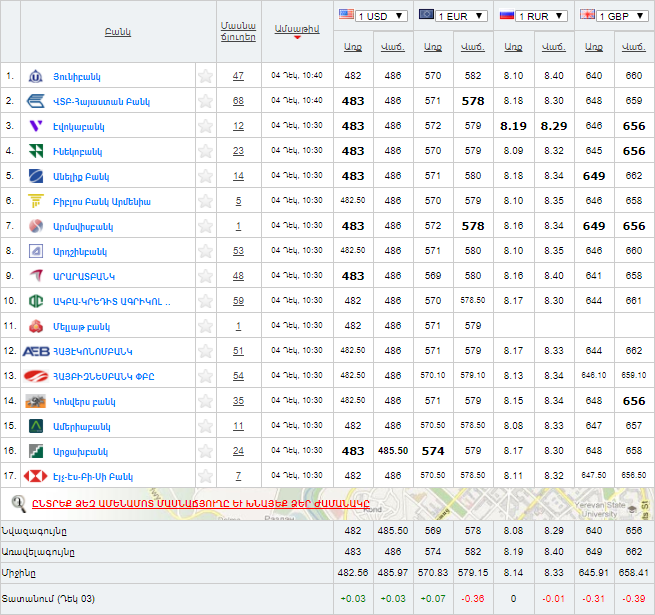Open VTB branch count link 68
The image size is (655, 615).
pos(238,101)
